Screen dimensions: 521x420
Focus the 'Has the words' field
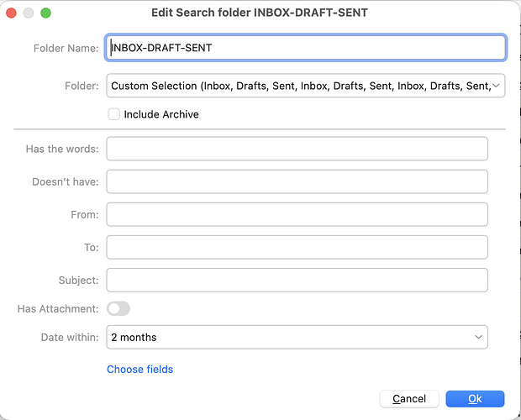click(x=297, y=149)
